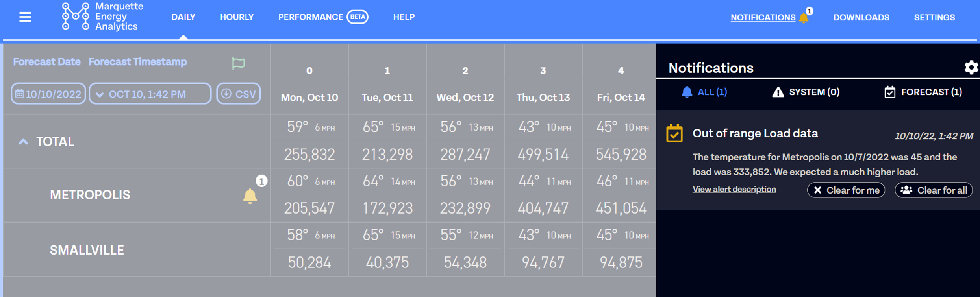
Task: Click Smallville load value 94,875
Action: 621,263
